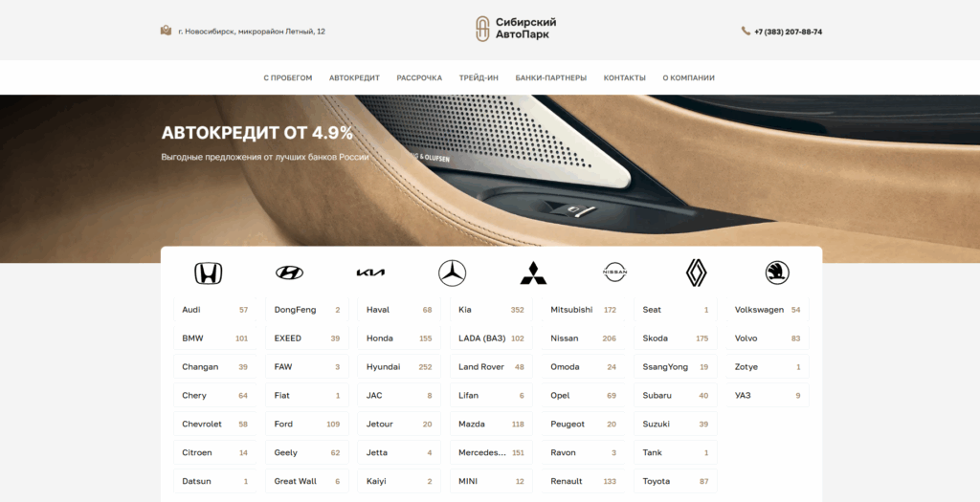Select the Datsun brand entry

click(215, 481)
